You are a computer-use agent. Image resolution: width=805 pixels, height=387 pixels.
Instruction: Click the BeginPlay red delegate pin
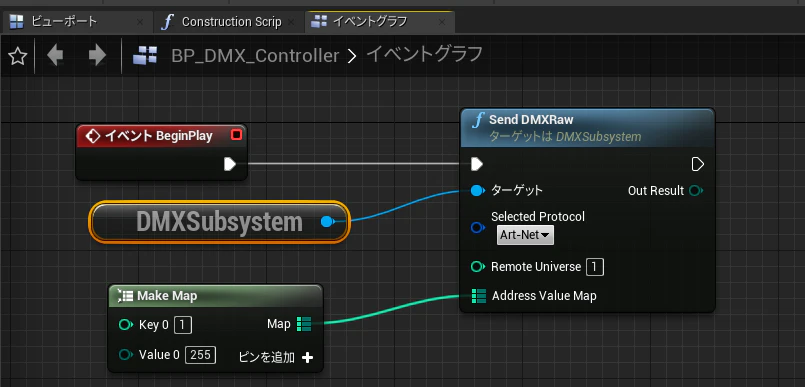tap(236, 135)
